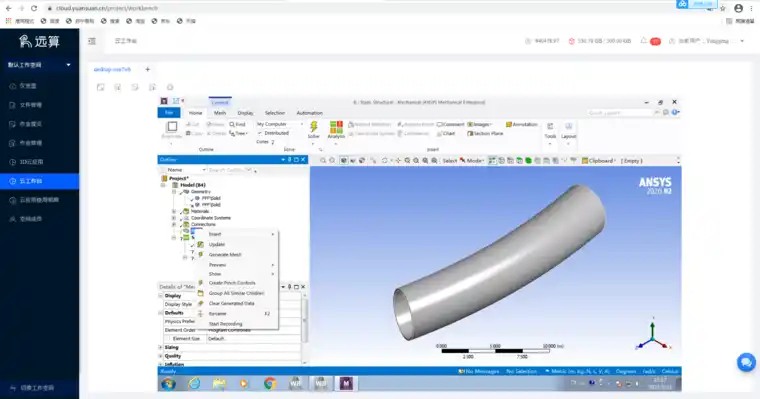Toggle the Distributed checkbox

[260, 133]
